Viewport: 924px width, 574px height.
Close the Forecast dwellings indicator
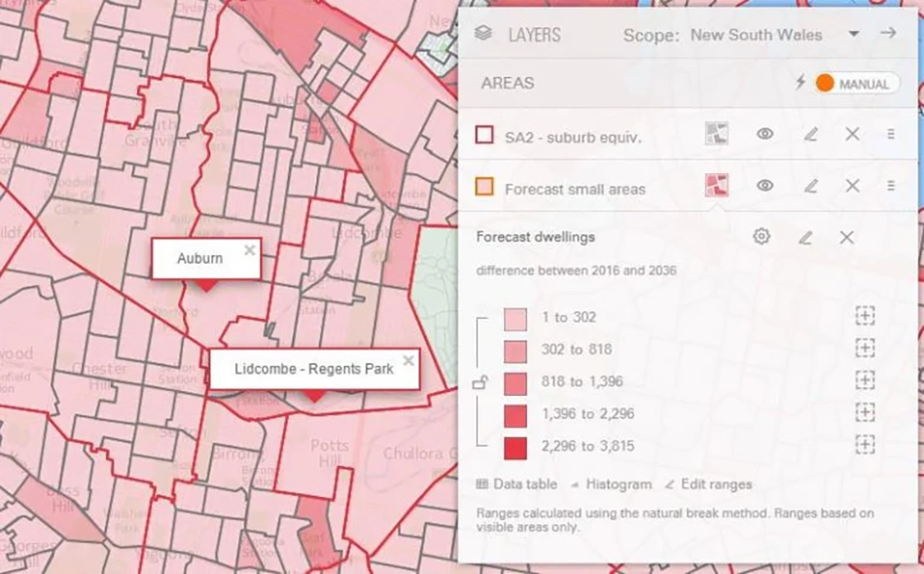(847, 237)
